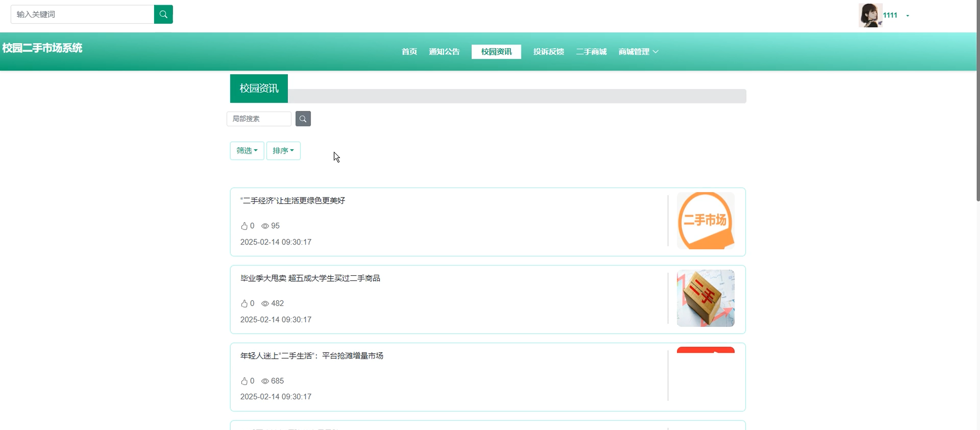980x430 pixels.
Task: Click the thumbs-up icon on 毕业季大甩卖 article
Action: tap(244, 303)
